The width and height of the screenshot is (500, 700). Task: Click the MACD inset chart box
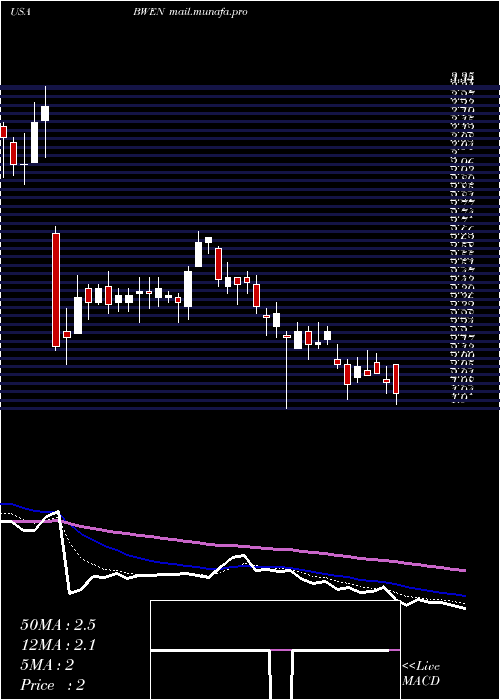[x=275, y=650]
